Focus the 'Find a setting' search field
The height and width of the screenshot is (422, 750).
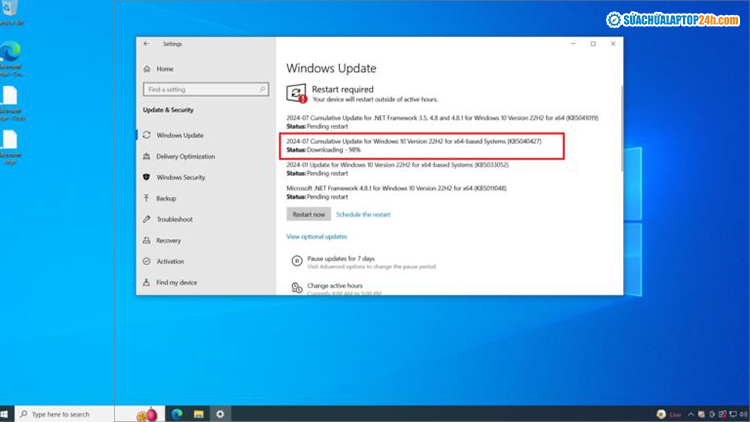[206, 89]
